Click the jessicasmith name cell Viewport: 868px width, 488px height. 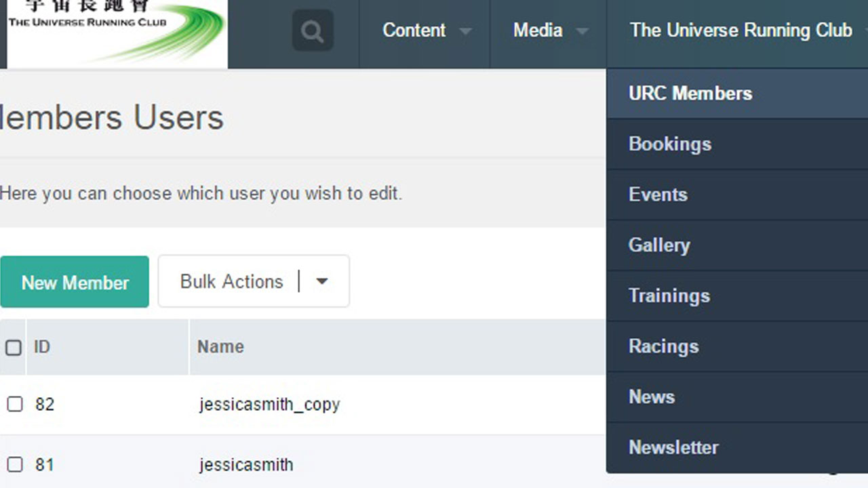point(246,465)
